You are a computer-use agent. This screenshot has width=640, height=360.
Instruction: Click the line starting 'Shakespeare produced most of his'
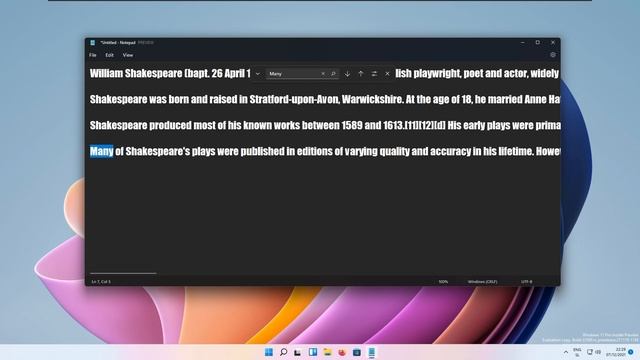coord(325,125)
